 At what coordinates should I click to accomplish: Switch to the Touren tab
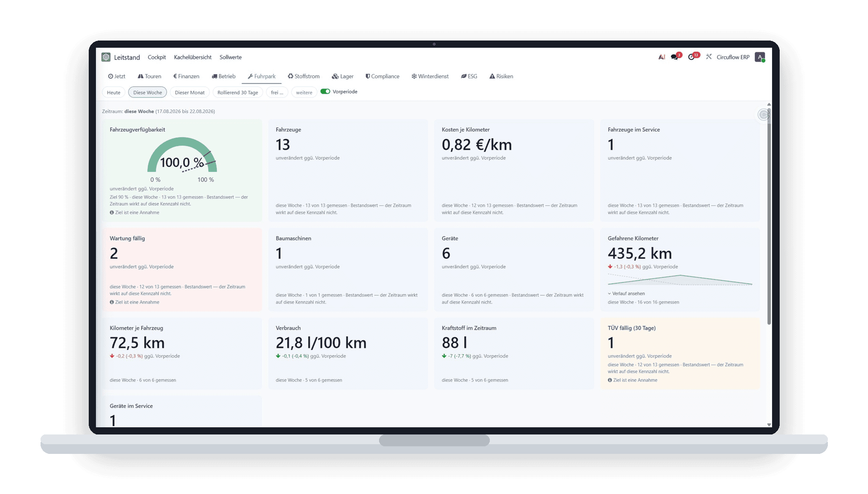pyautogui.click(x=149, y=76)
